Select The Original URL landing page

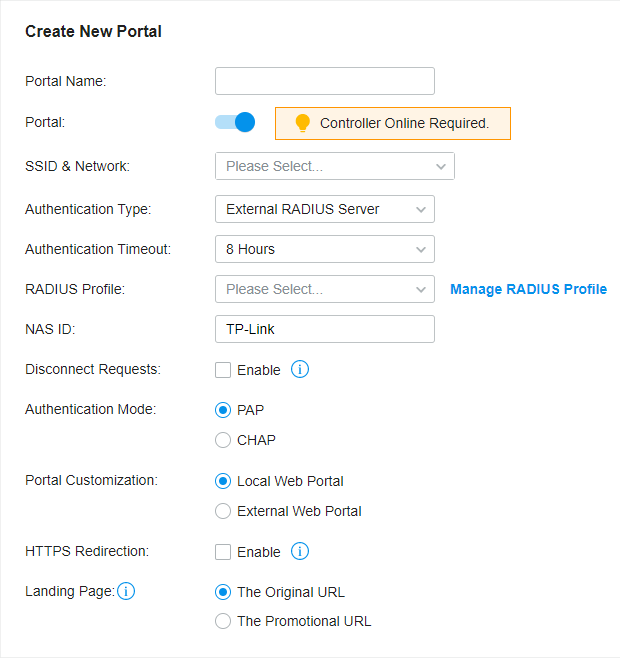point(223,592)
